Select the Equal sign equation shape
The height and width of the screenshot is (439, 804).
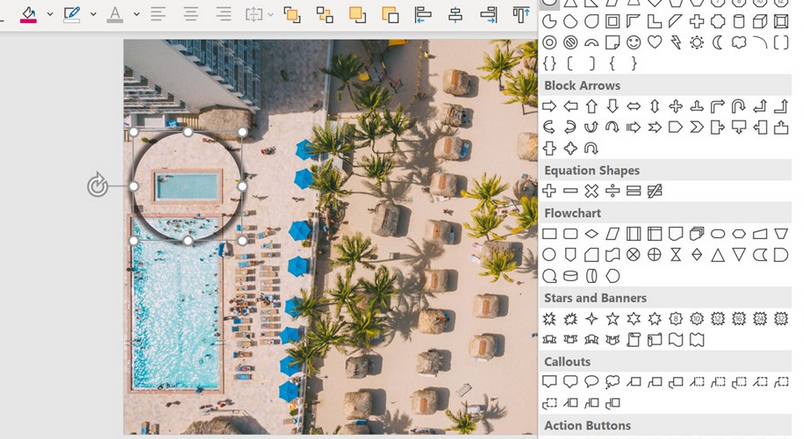634,191
